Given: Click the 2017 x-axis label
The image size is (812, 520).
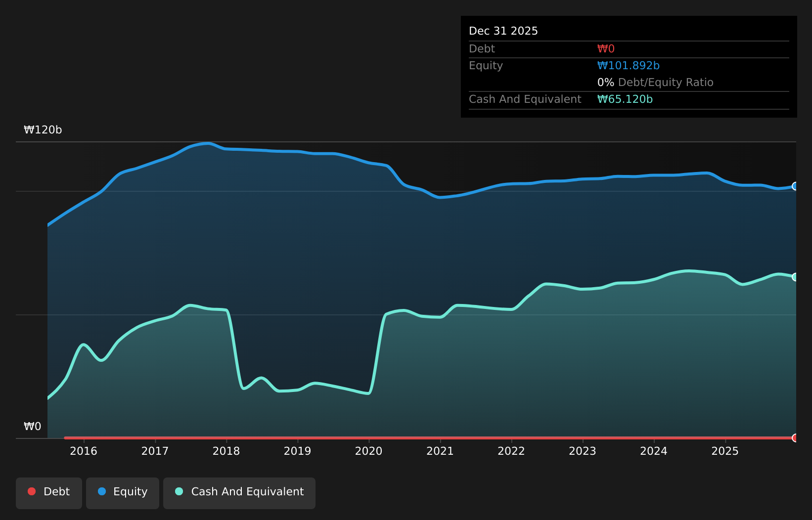Looking at the screenshot, I should tap(155, 451).
